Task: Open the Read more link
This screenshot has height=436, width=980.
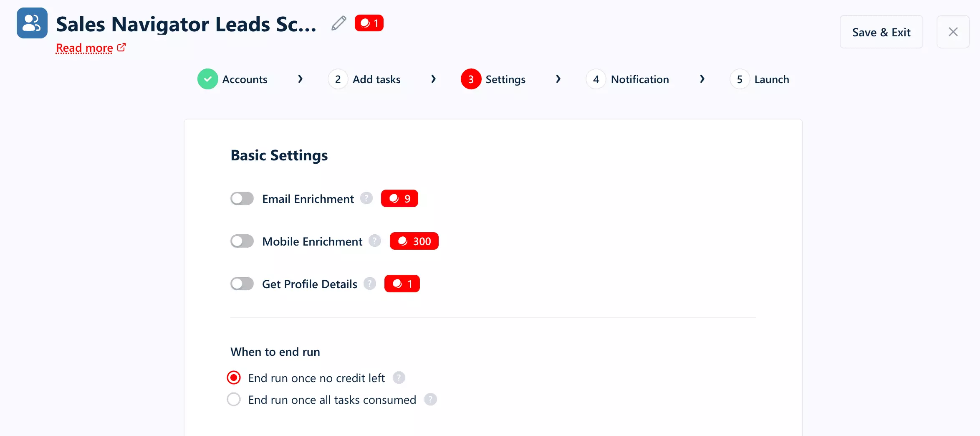Action: click(84, 48)
